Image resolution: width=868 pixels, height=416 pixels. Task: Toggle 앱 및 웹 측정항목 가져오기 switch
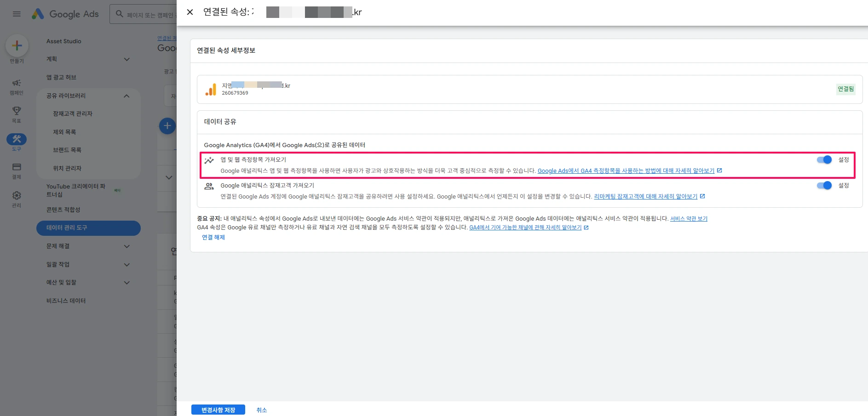point(824,160)
